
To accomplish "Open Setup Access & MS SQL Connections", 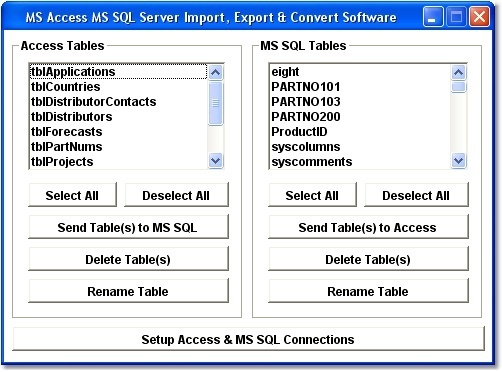I will 248,339.
